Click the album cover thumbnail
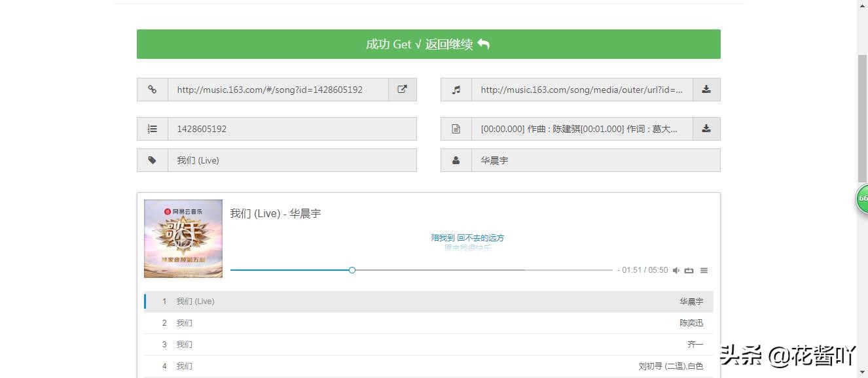 (183, 239)
